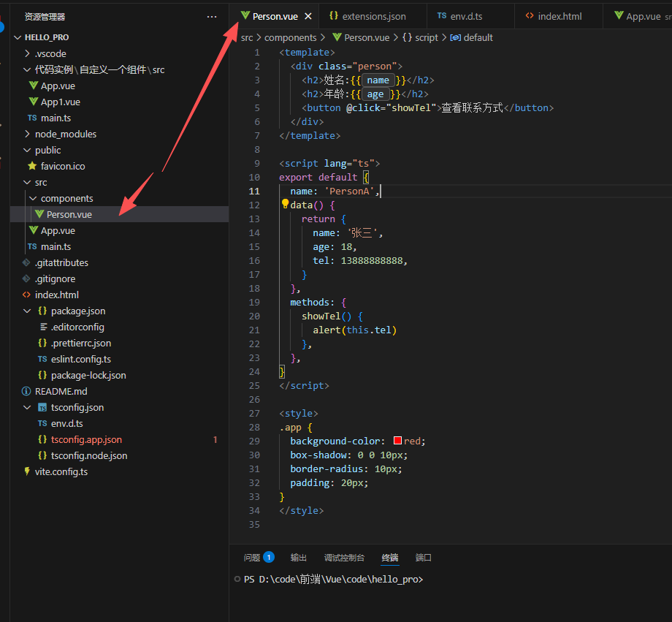This screenshot has height=622, width=672.
Task: Click the 查看联系方式 button text in template
Action: coord(473,107)
